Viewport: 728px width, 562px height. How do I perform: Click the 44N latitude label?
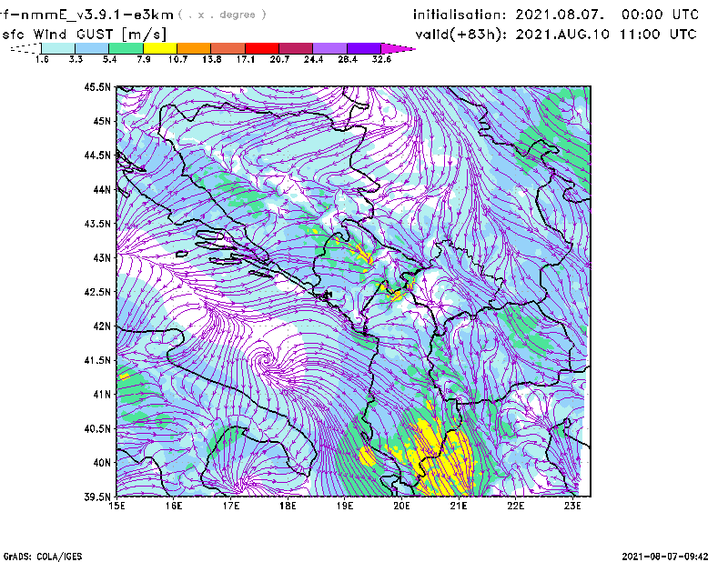click(102, 189)
